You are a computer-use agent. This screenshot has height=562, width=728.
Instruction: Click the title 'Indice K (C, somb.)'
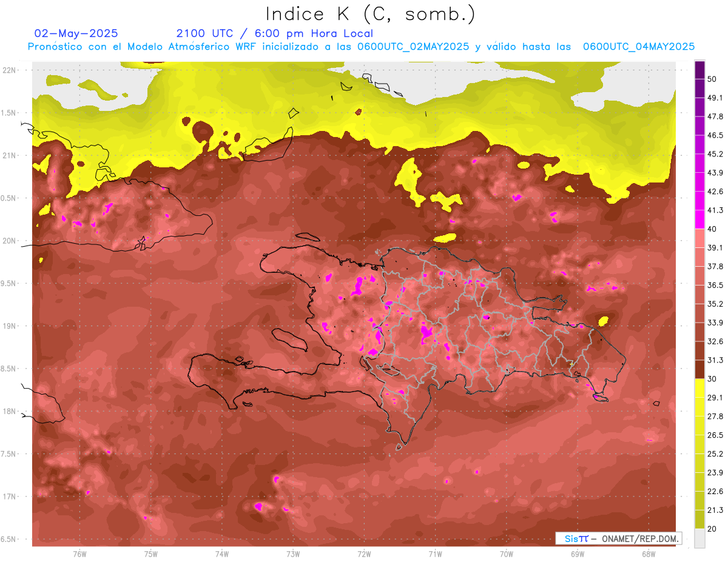pyautogui.click(x=371, y=14)
